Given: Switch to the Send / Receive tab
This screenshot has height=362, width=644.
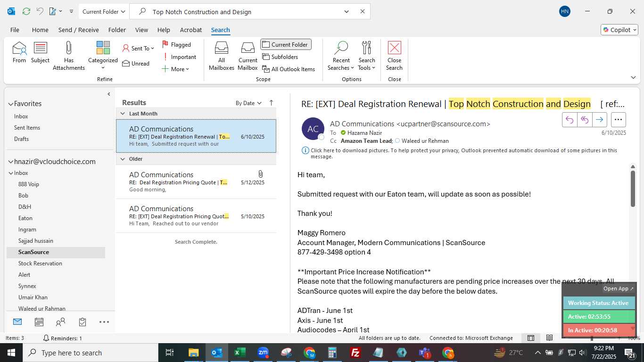Looking at the screenshot, I should tap(78, 30).
